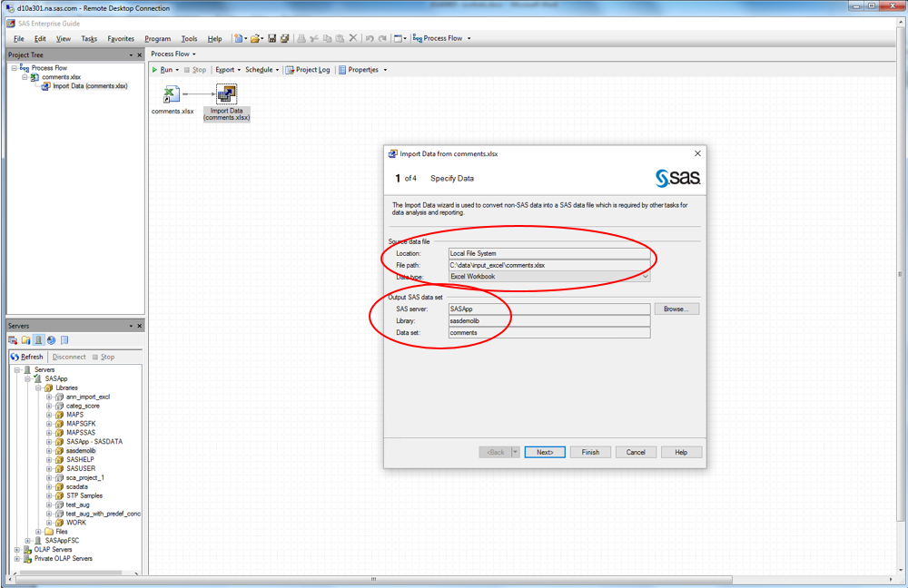Select the SASHELP library
Image resolution: width=908 pixels, height=588 pixels.
pyautogui.click(x=80, y=459)
